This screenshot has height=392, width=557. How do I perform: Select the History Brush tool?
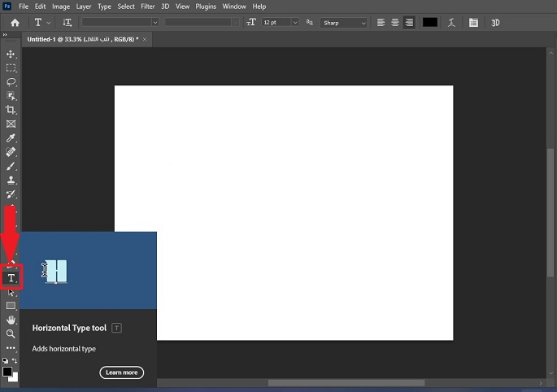click(x=11, y=194)
